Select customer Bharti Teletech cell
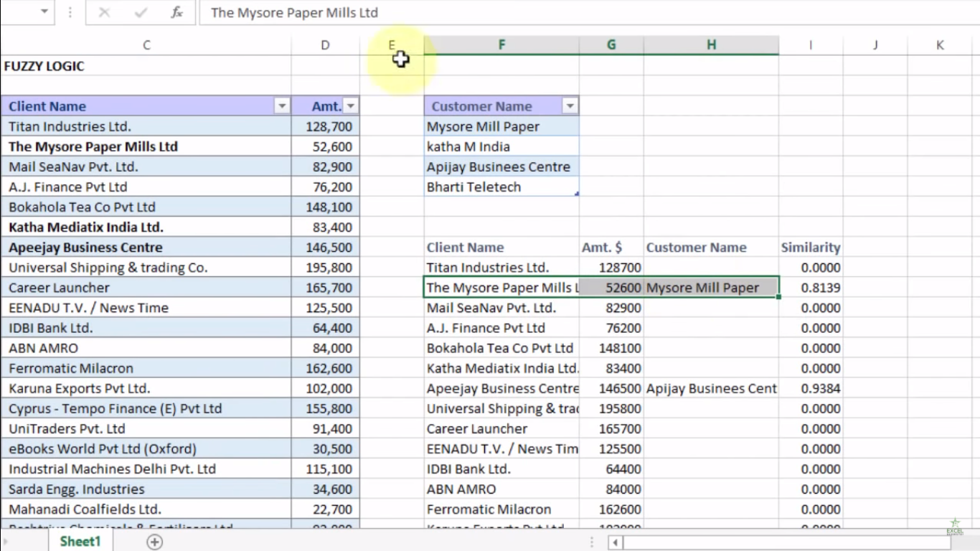Viewport: 980px width, 551px height. click(501, 187)
